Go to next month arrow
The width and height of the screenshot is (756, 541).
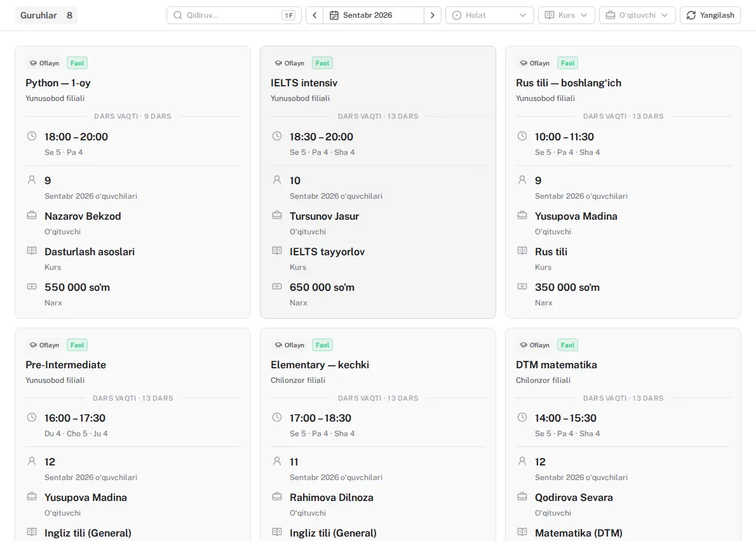[x=433, y=15]
